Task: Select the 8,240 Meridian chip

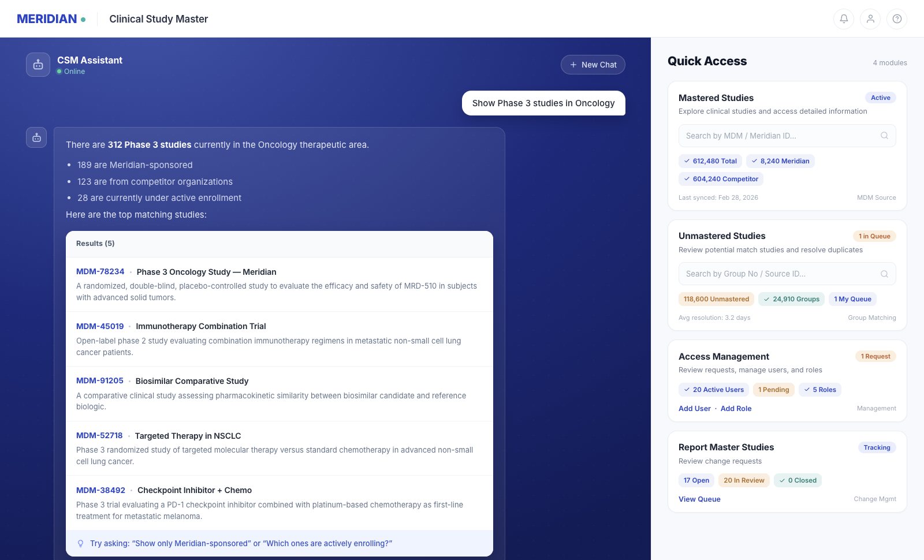Action: [x=780, y=161]
